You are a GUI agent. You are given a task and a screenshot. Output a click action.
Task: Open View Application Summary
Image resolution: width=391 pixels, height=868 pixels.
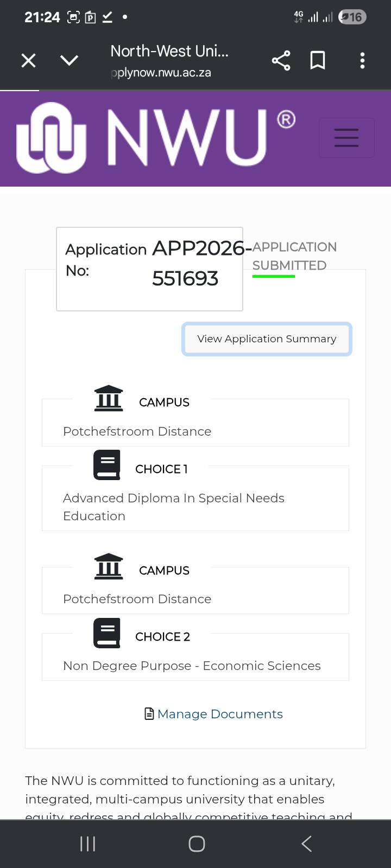(x=267, y=339)
